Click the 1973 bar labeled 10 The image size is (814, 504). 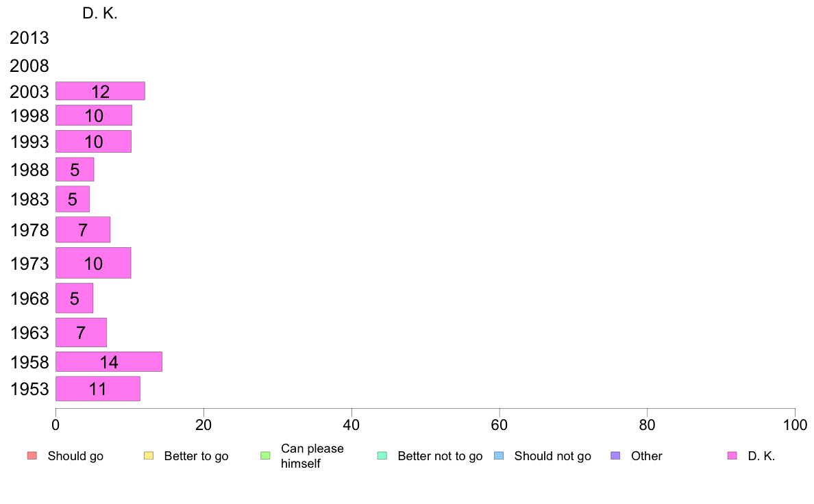(x=93, y=263)
